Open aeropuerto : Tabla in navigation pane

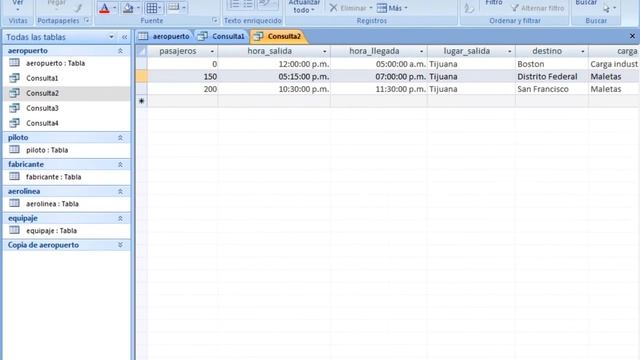tap(67, 63)
